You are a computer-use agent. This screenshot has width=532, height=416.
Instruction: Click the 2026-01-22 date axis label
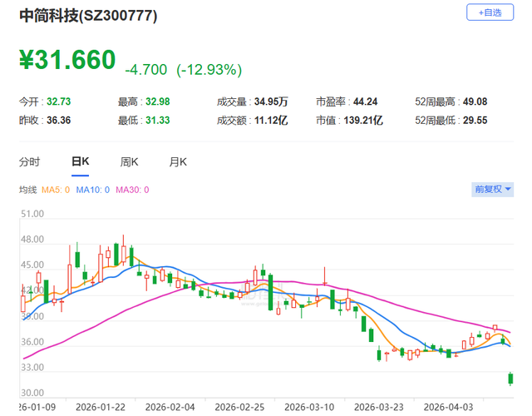(101, 407)
